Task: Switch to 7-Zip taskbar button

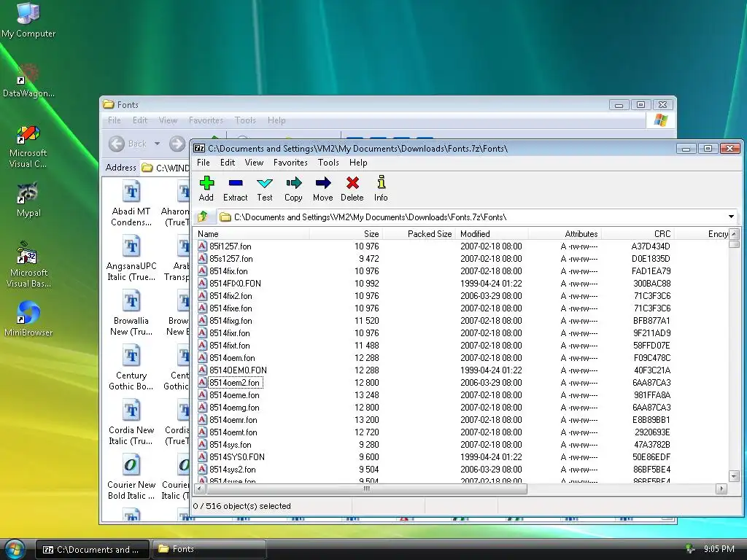Action: [x=92, y=550]
